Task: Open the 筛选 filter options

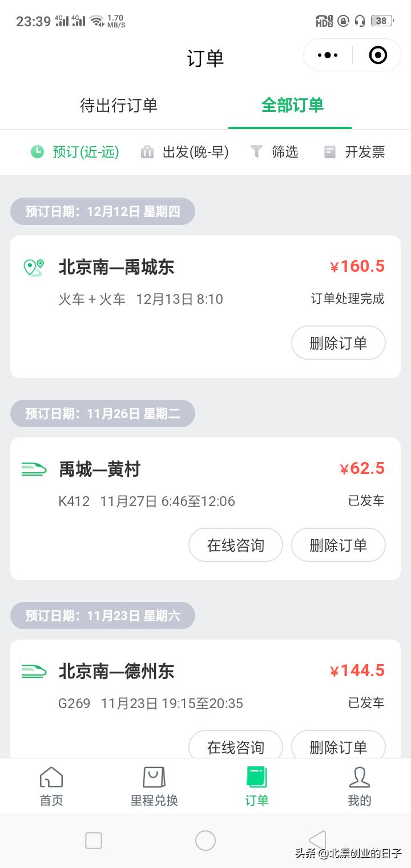Action: [285, 152]
